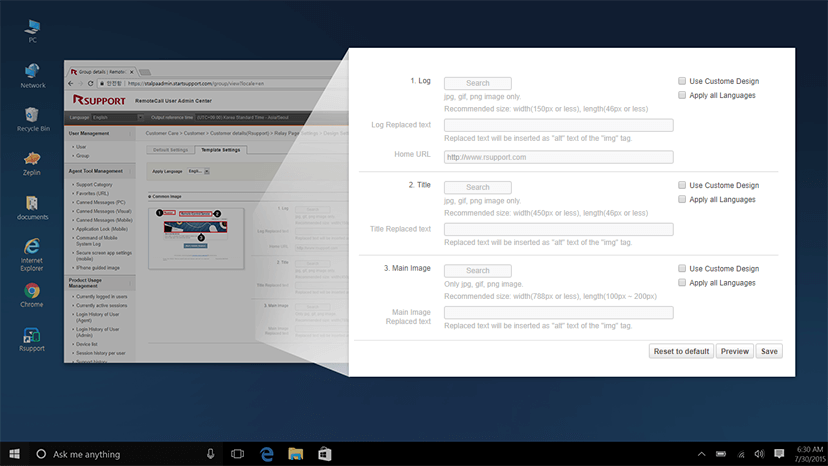The image size is (828, 466).
Task: Click the Search button for 2. Title
Action: click(477, 187)
